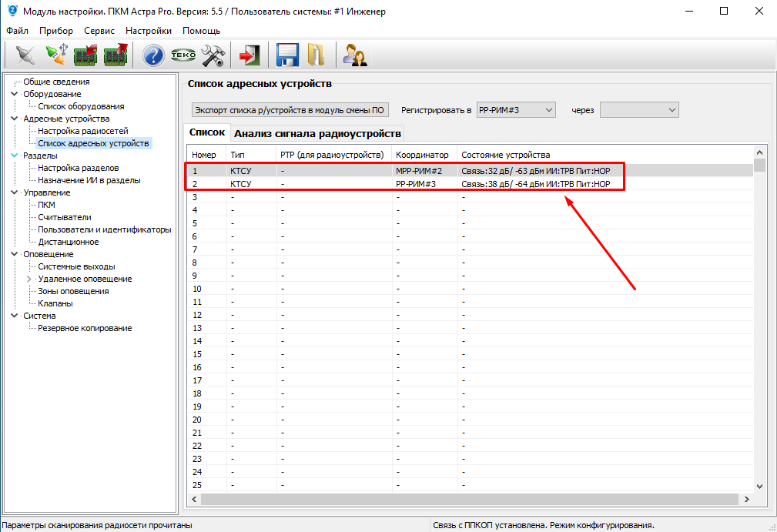Save configuration with the floppy disk icon
This screenshot has width=777, height=532.
(287, 55)
